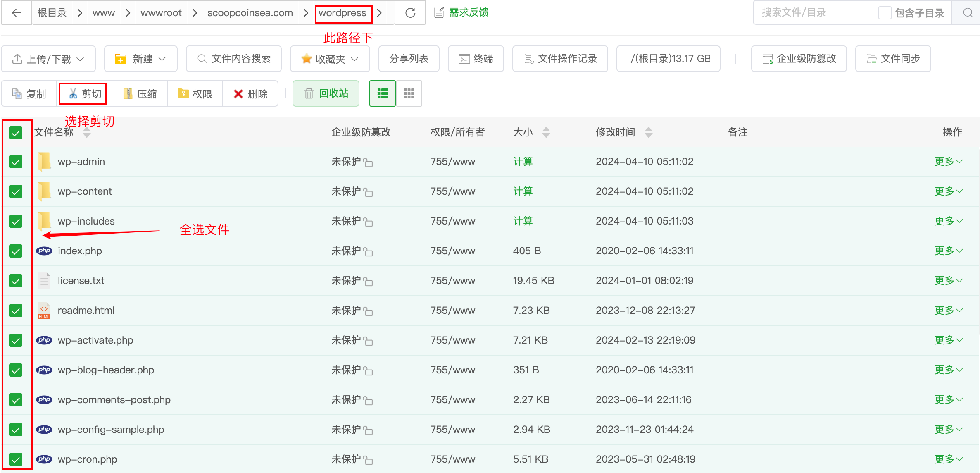Click the readme.html file icon
Viewport: 980px width, 473px height.
44,311
